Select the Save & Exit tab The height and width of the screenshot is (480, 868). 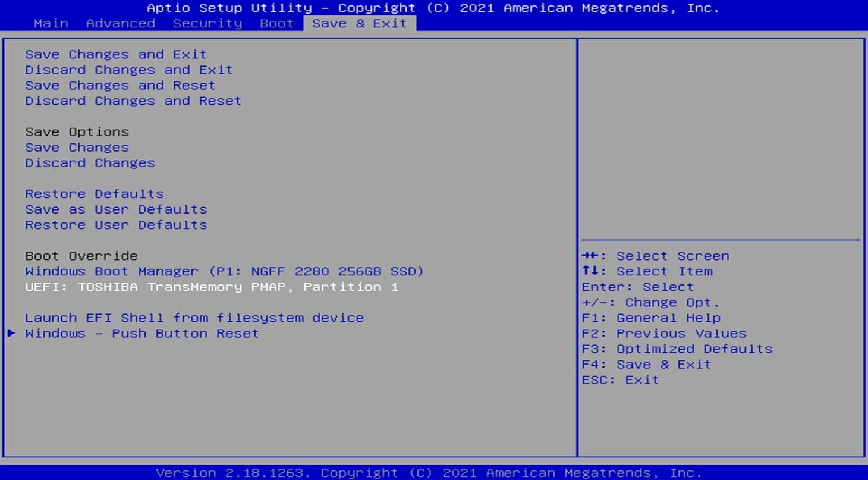(x=359, y=23)
